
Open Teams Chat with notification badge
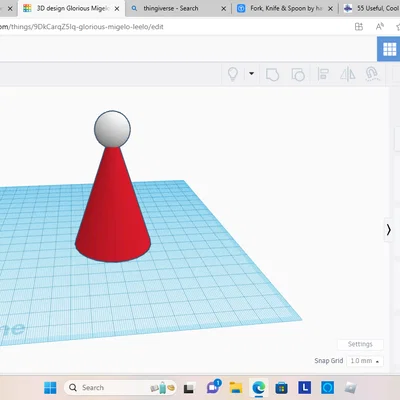click(213, 387)
